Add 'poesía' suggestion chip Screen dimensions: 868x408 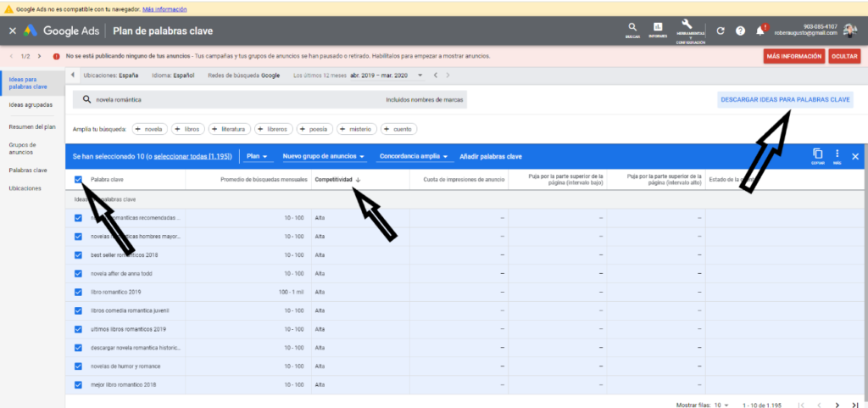coord(314,129)
